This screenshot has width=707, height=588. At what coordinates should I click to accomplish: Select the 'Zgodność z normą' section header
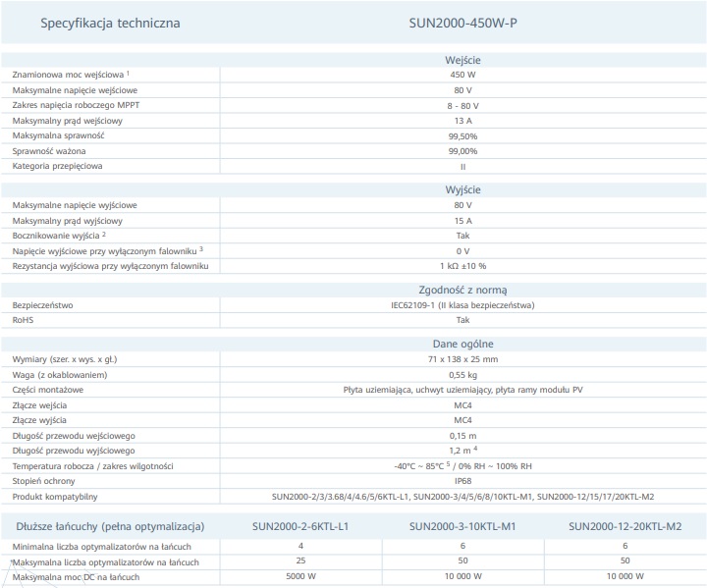click(x=462, y=290)
